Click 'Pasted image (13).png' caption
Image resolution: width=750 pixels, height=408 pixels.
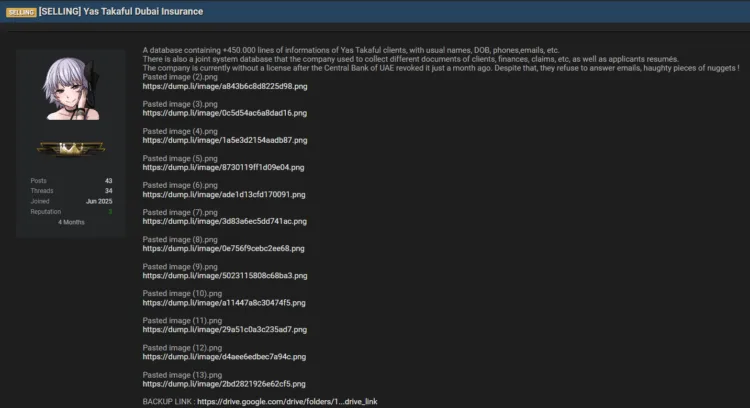coord(182,375)
